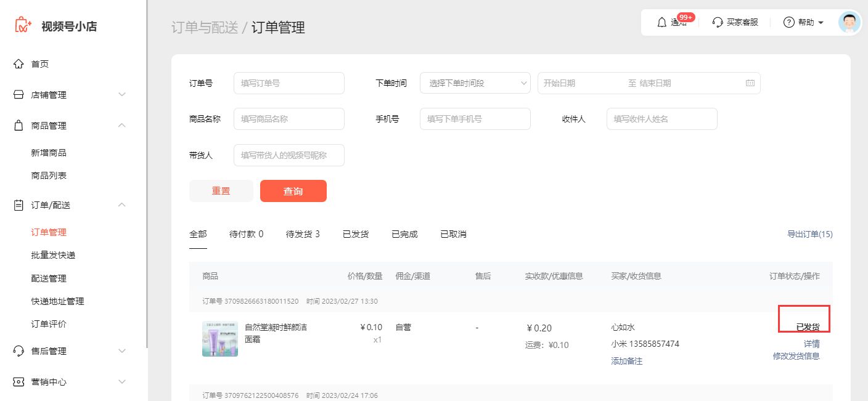Click the 查询 search button

(x=293, y=191)
